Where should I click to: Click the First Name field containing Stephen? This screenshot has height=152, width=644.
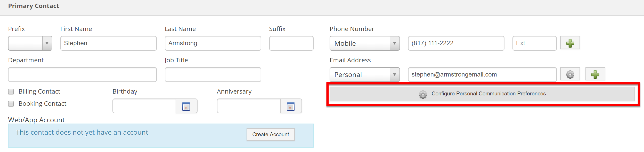tap(108, 43)
